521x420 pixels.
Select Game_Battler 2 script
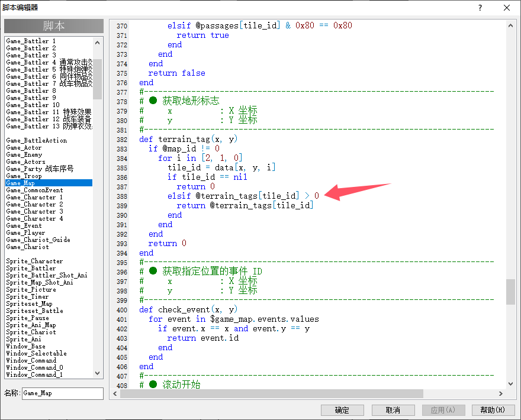(x=31, y=48)
